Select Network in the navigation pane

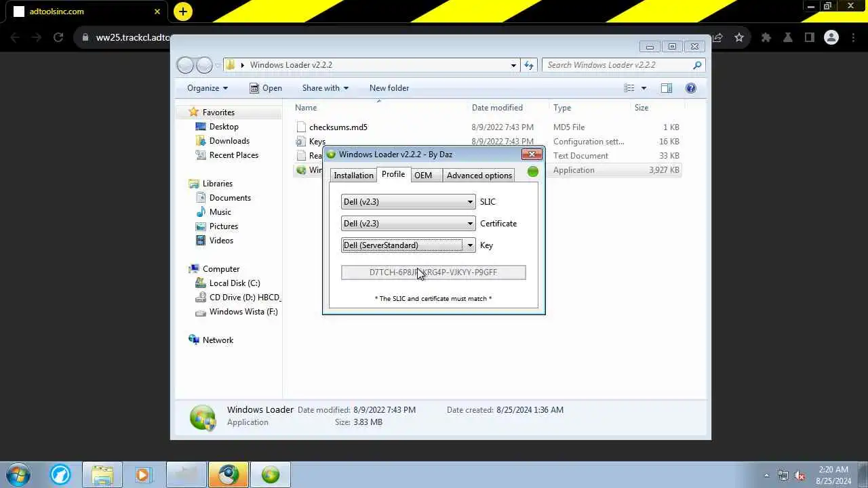click(218, 340)
